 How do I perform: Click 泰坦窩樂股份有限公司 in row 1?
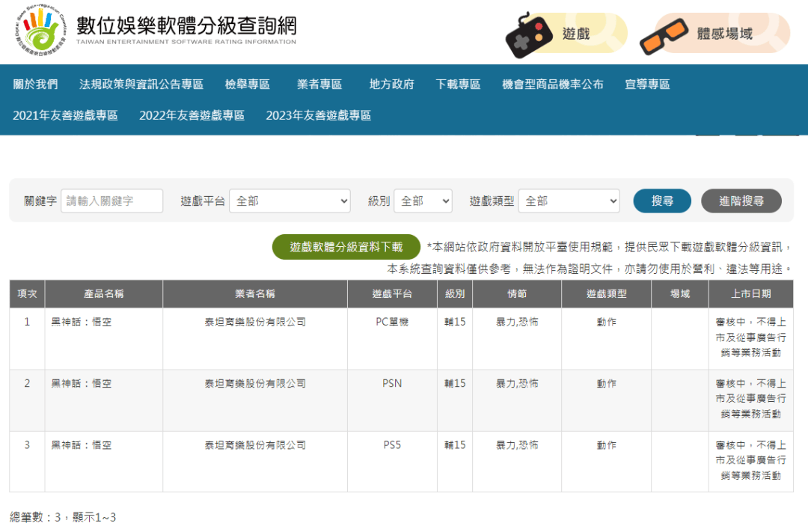[255, 322]
